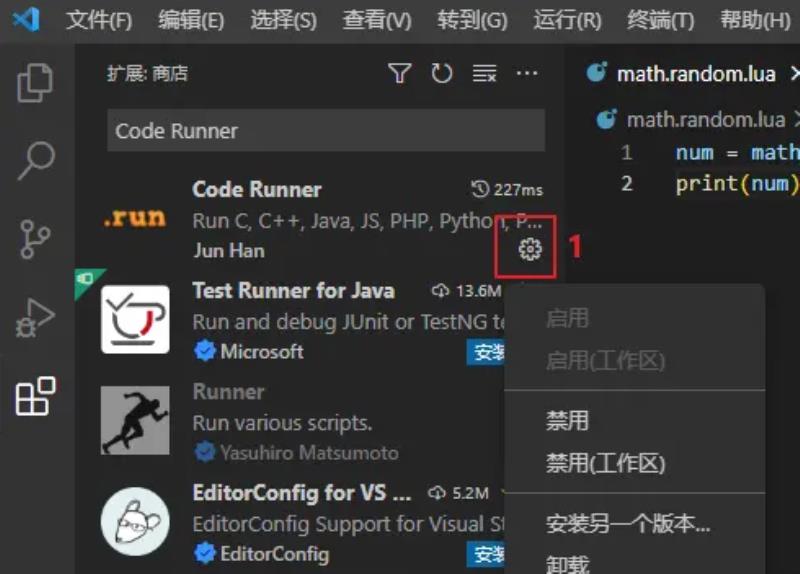The height and width of the screenshot is (574, 800).
Task: Choose 安装另一个版本... option
Action: [635, 523]
